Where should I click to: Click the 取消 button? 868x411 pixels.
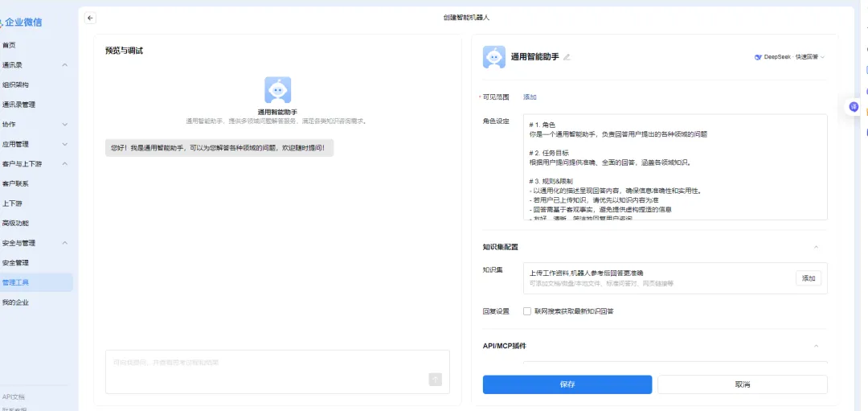(x=743, y=384)
